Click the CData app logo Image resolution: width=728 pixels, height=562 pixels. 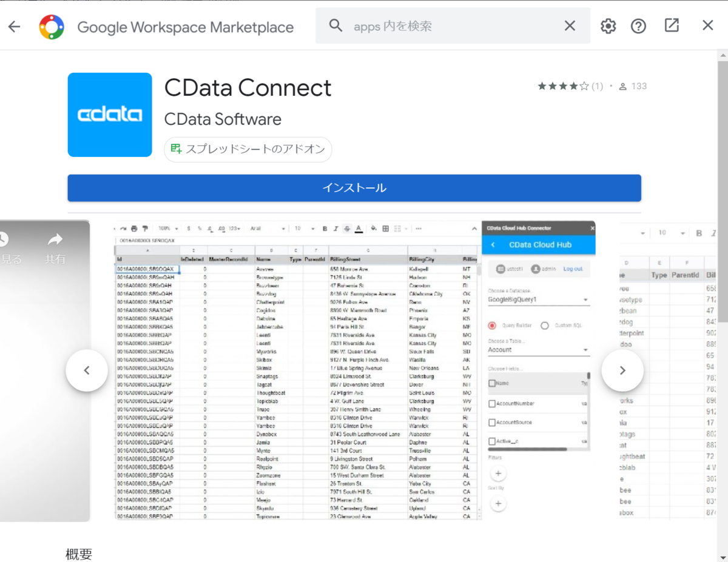tap(110, 115)
